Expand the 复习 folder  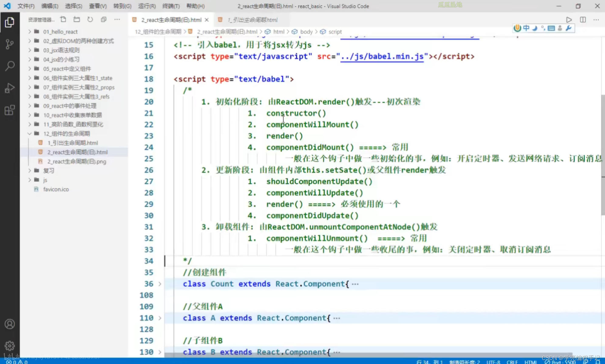(29, 170)
